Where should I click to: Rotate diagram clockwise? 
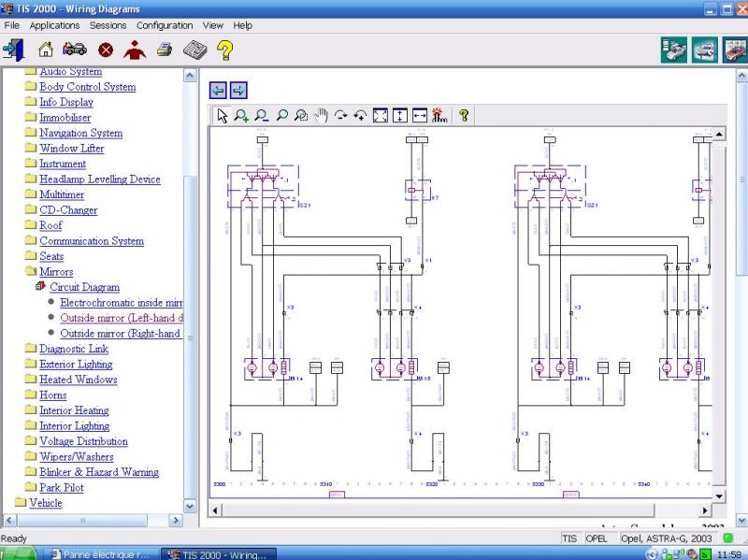(340, 115)
